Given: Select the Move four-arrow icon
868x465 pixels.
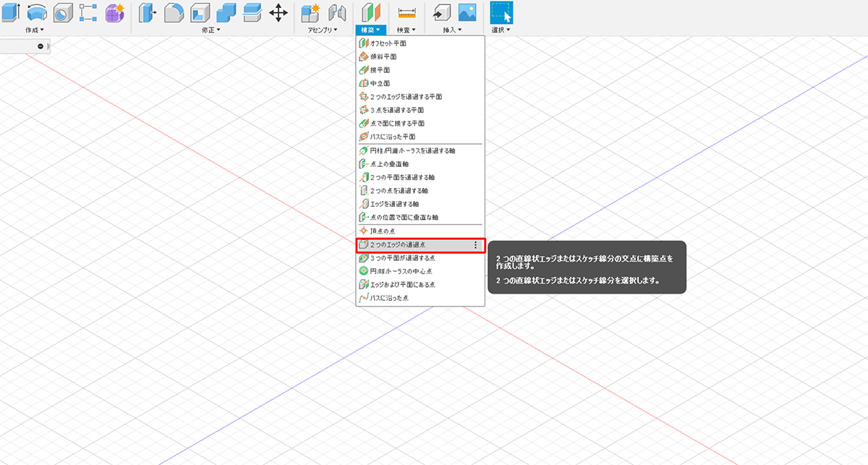Looking at the screenshot, I should point(278,12).
